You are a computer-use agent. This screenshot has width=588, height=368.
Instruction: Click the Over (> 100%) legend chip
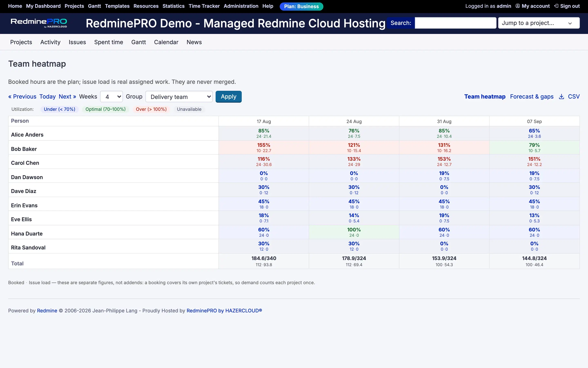[x=151, y=109]
